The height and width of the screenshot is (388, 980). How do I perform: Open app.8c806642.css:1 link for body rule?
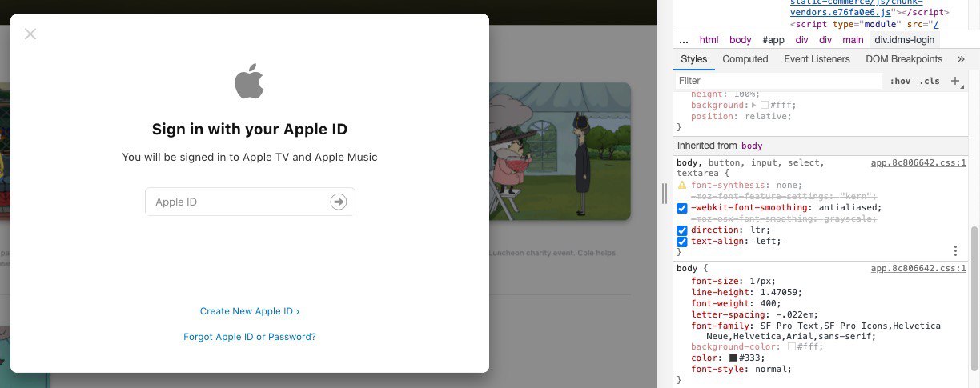click(918, 269)
